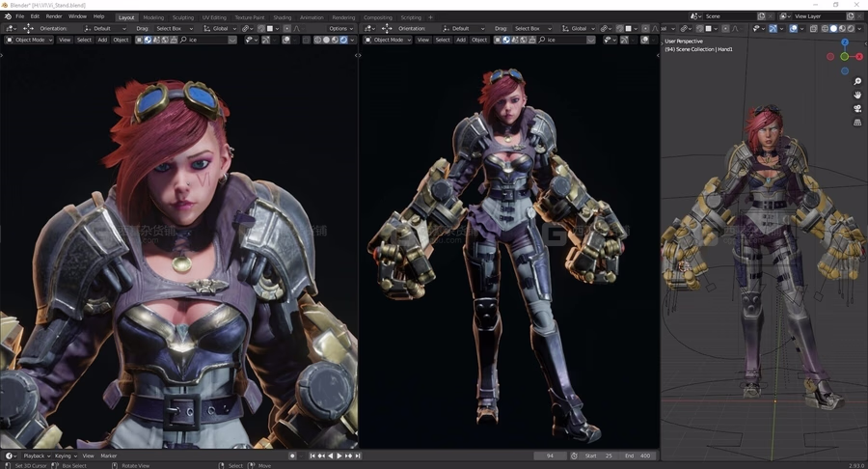Open the File menu
The width and height of the screenshot is (868, 469).
[20, 16]
